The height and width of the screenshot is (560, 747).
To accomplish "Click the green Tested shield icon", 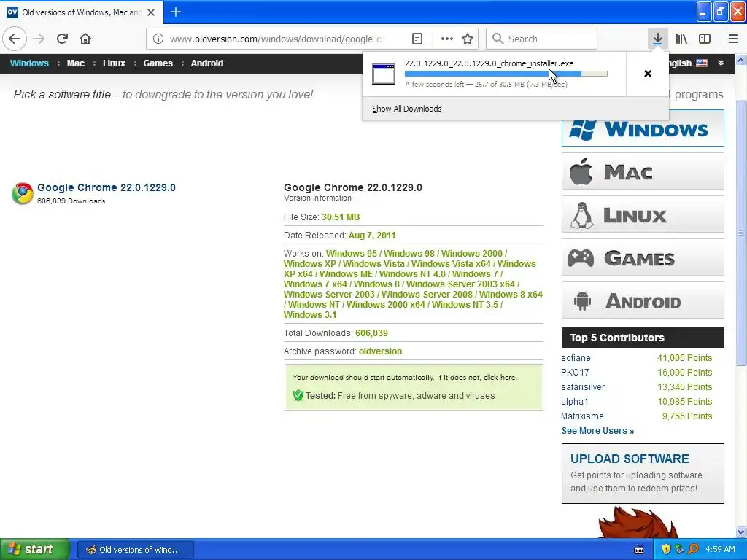I will pyautogui.click(x=298, y=395).
